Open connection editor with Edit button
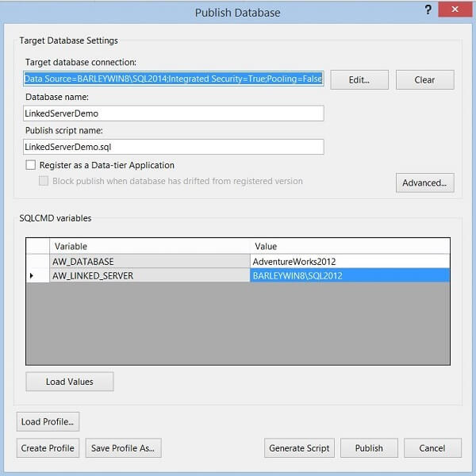This screenshot has width=476, height=476. (359, 79)
